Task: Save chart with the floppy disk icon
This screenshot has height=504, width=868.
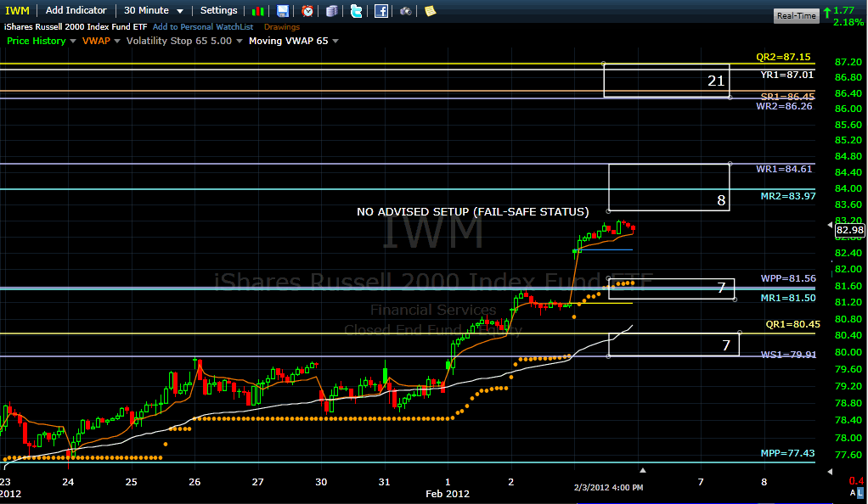Action: tap(283, 11)
